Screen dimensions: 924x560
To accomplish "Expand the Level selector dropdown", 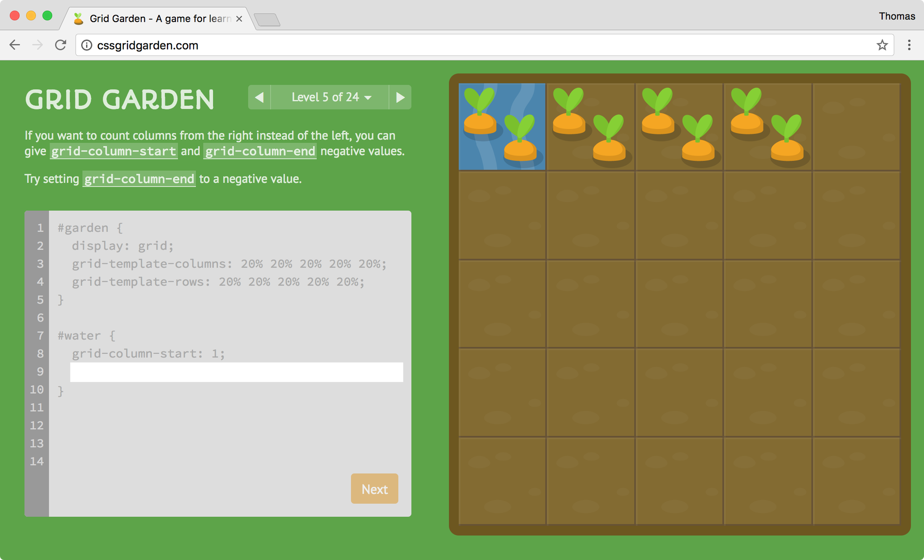I will [329, 97].
